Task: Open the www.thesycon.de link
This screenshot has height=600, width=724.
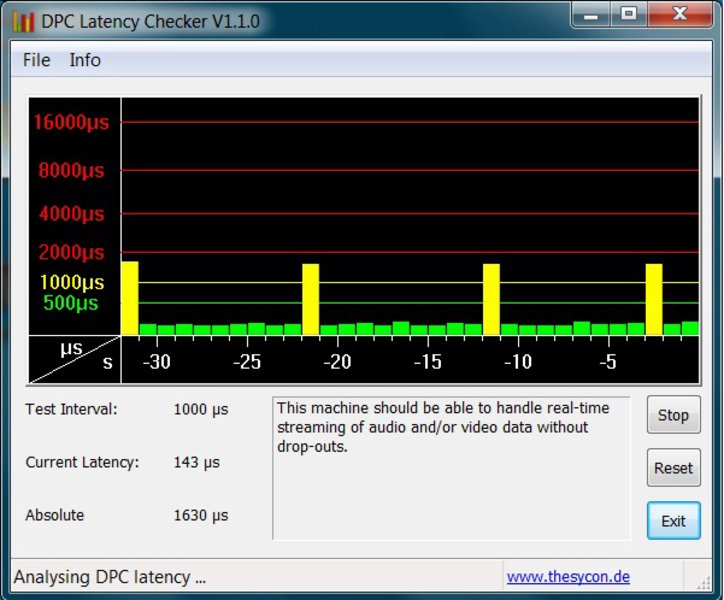Action: (x=568, y=576)
